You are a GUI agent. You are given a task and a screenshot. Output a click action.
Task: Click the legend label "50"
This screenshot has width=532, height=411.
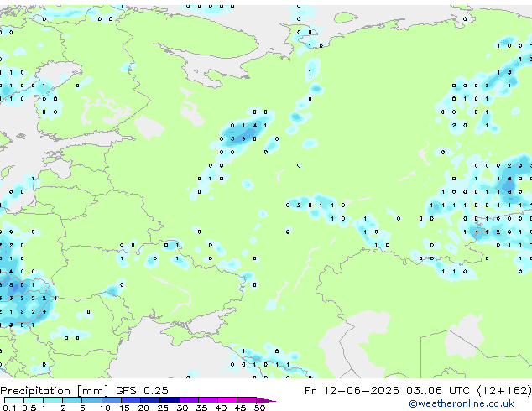click(259, 408)
